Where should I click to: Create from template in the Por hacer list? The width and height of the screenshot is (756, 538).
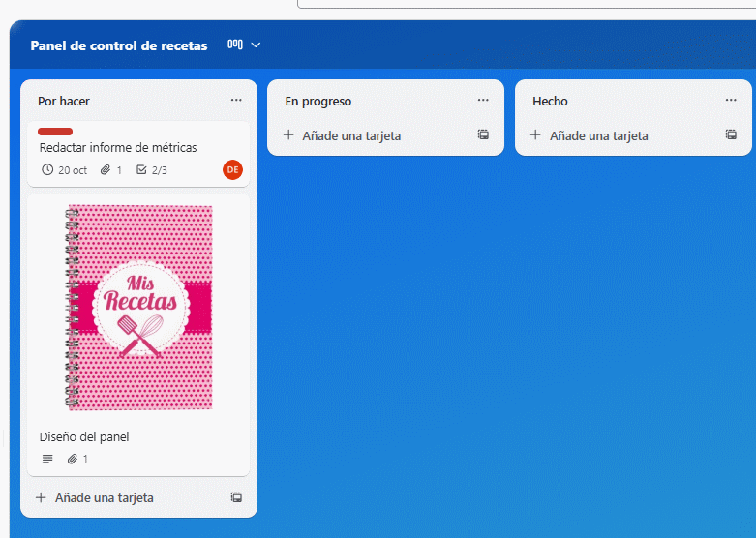pyautogui.click(x=236, y=497)
